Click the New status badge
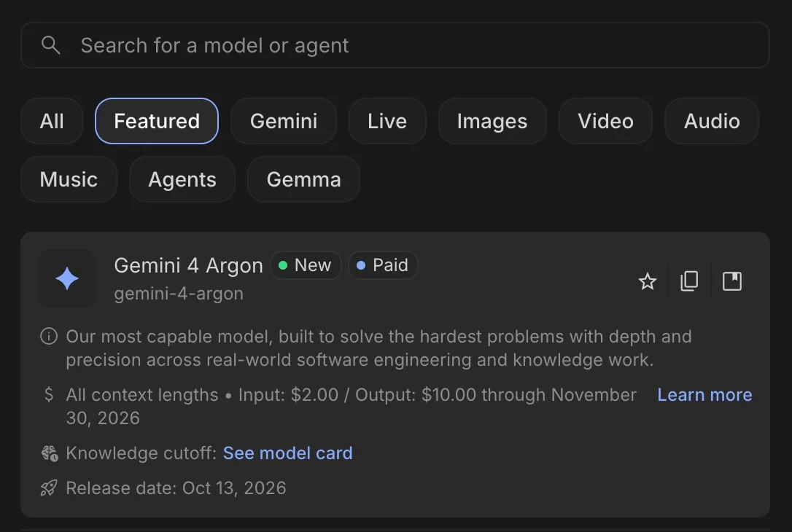792x532 pixels. point(306,265)
